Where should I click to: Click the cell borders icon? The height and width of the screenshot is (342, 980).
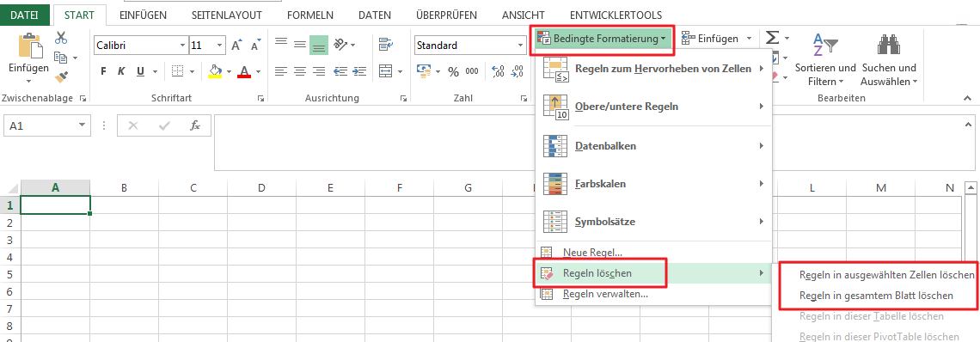(x=177, y=71)
